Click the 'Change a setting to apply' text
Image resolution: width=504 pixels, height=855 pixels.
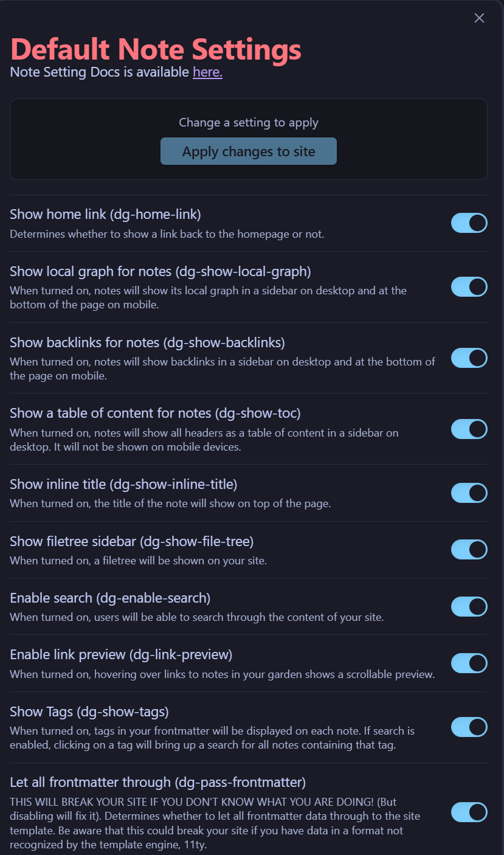pyautogui.click(x=249, y=122)
